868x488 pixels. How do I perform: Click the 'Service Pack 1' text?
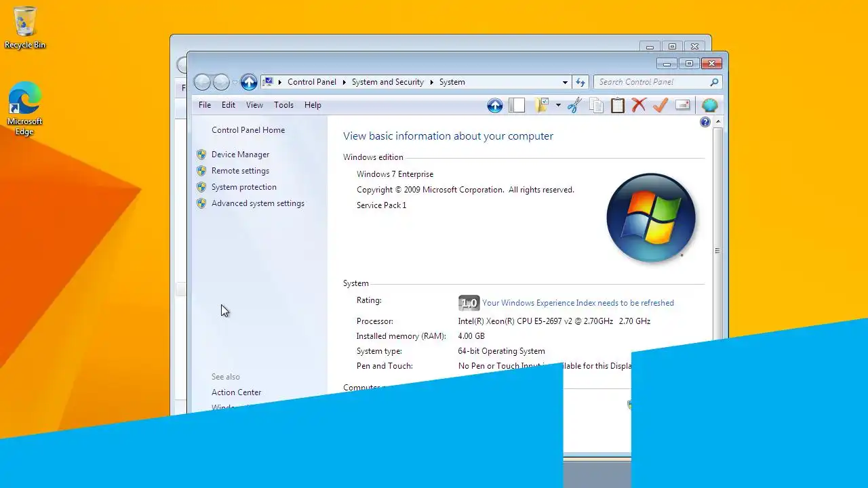[x=381, y=205]
